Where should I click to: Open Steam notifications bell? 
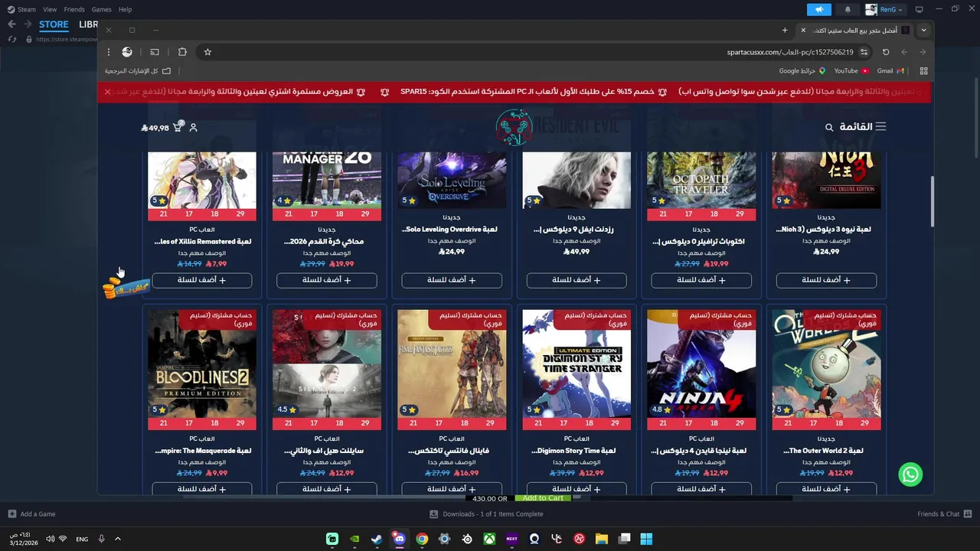click(848, 9)
